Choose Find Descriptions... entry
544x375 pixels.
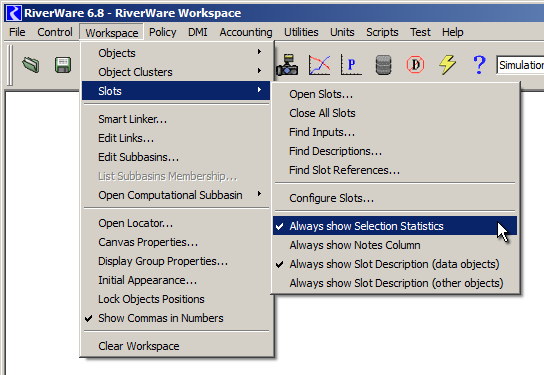point(395,151)
